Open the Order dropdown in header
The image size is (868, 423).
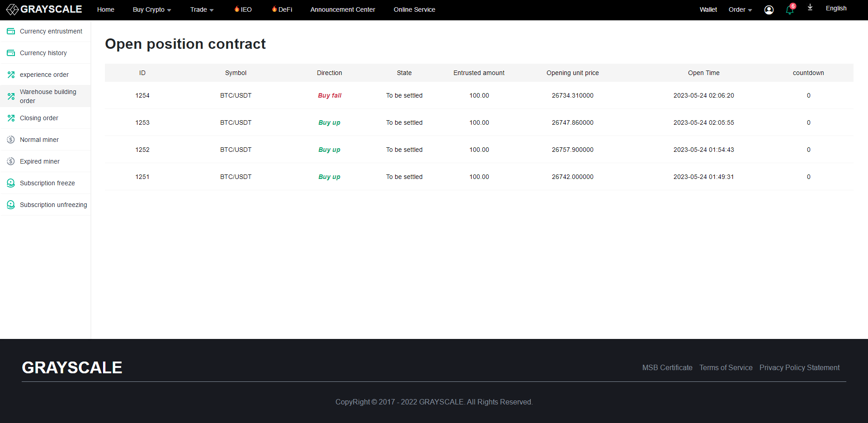coord(740,9)
